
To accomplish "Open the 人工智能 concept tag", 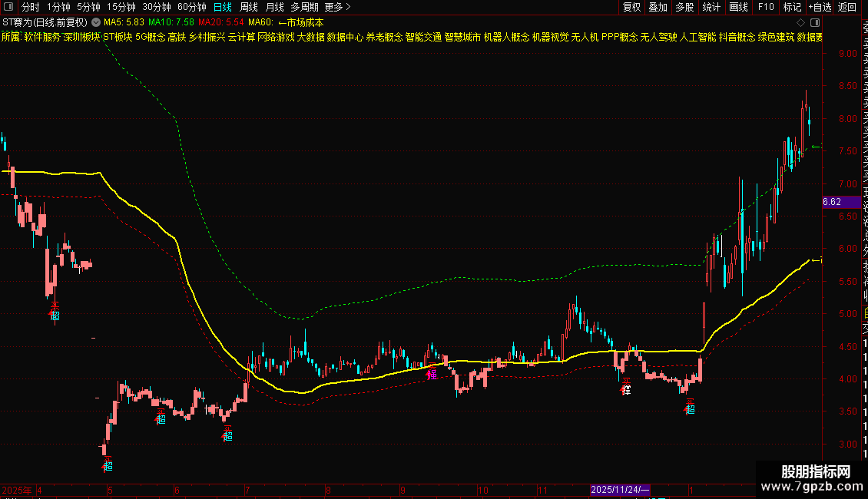I will tap(697, 37).
